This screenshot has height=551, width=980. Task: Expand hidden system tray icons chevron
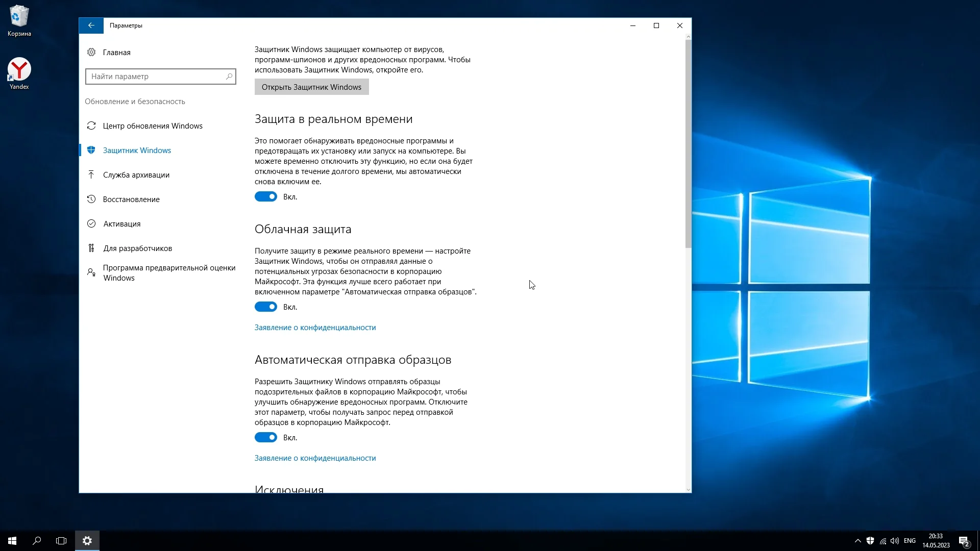click(857, 541)
